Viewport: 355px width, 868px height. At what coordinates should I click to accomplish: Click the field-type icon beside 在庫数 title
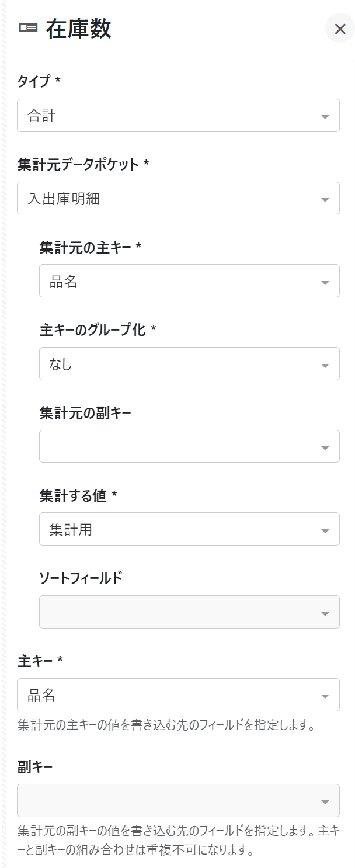click(x=28, y=28)
